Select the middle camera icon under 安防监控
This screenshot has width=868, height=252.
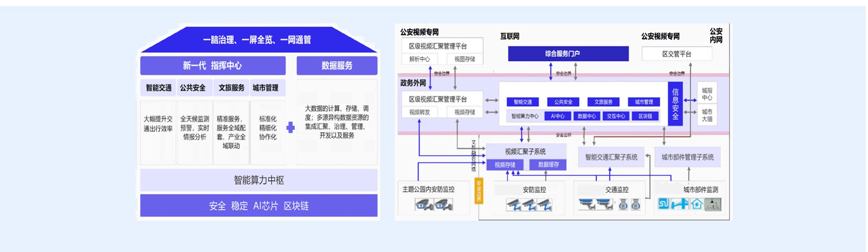pos(529,205)
